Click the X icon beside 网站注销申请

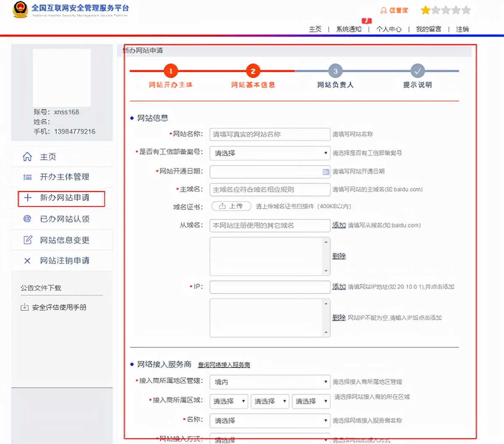[x=27, y=261]
